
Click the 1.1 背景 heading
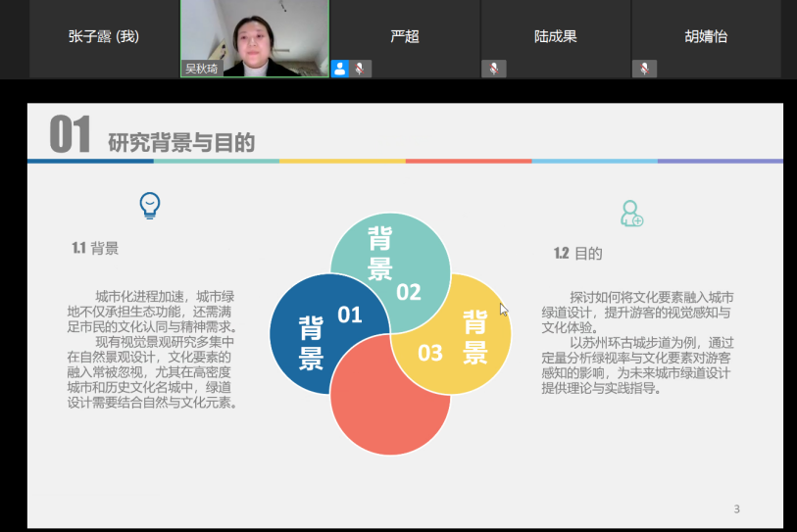click(x=95, y=249)
